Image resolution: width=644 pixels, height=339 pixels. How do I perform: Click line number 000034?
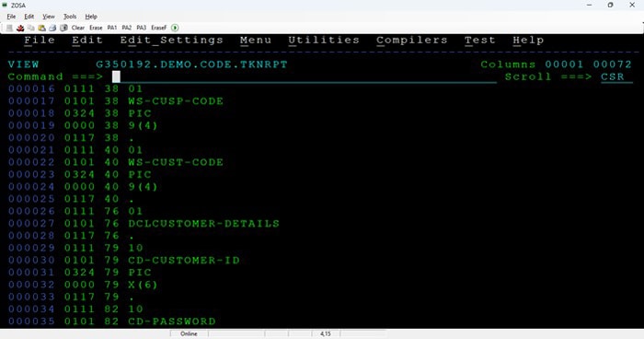click(x=31, y=310)
